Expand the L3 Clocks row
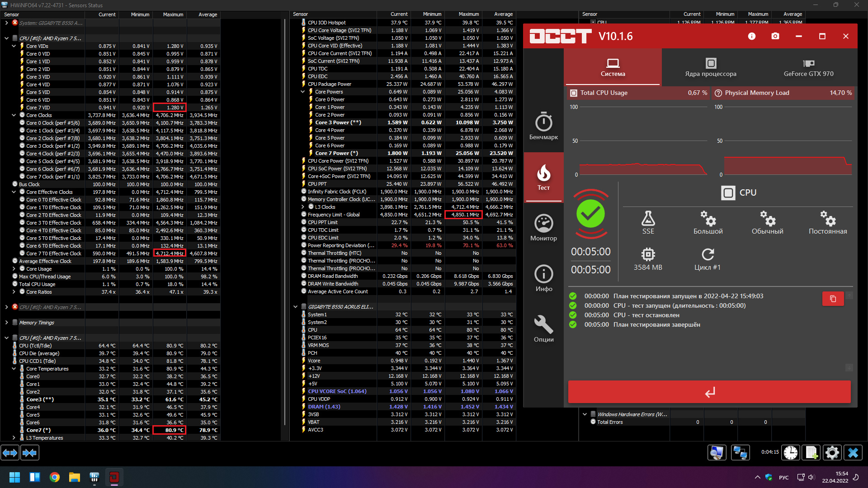 pyautogui.click(x=303, y=207)
